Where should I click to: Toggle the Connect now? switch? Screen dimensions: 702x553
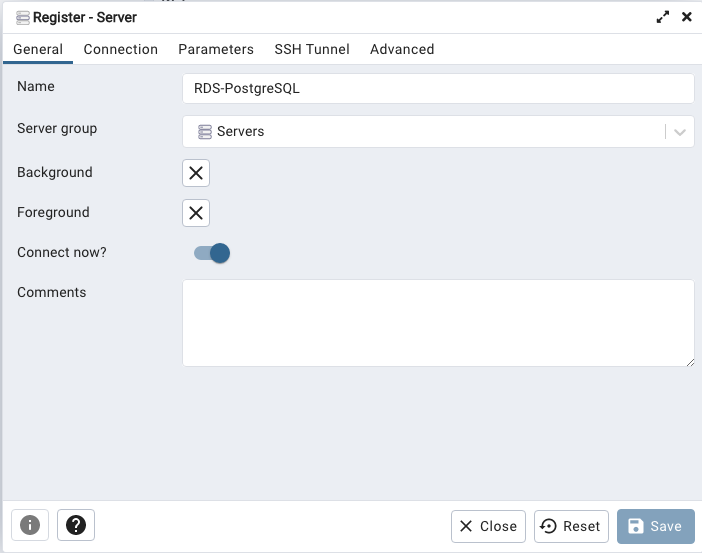[x=212, y=253]
